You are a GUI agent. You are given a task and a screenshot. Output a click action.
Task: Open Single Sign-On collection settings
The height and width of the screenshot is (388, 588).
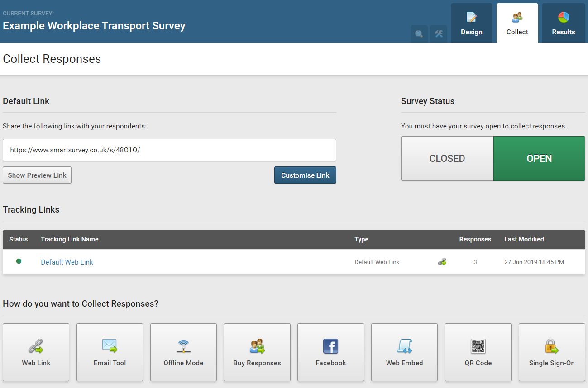(x=551, y=352)
